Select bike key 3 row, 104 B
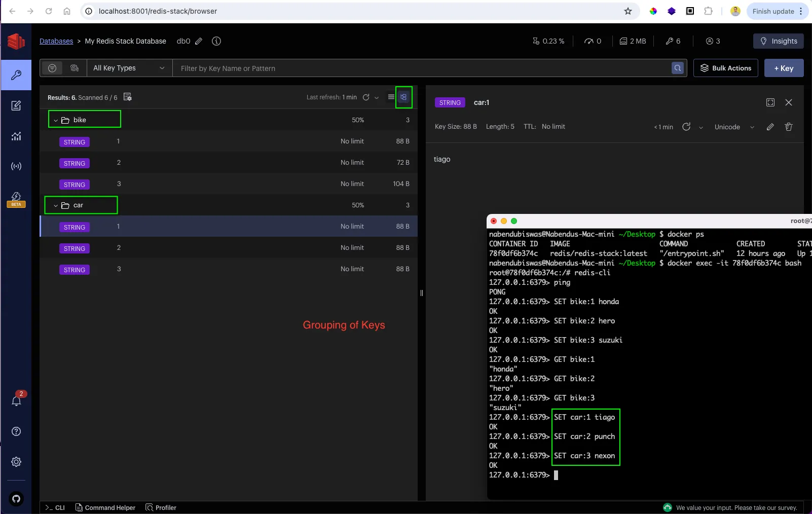812x514 pixels. point(229,184)
